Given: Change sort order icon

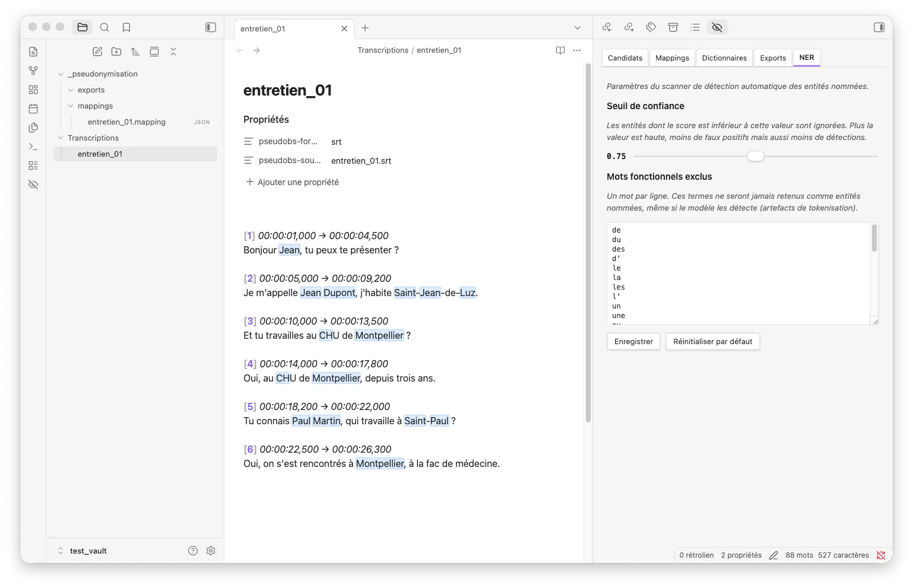Looking at the screenshot, I should 135,52.
